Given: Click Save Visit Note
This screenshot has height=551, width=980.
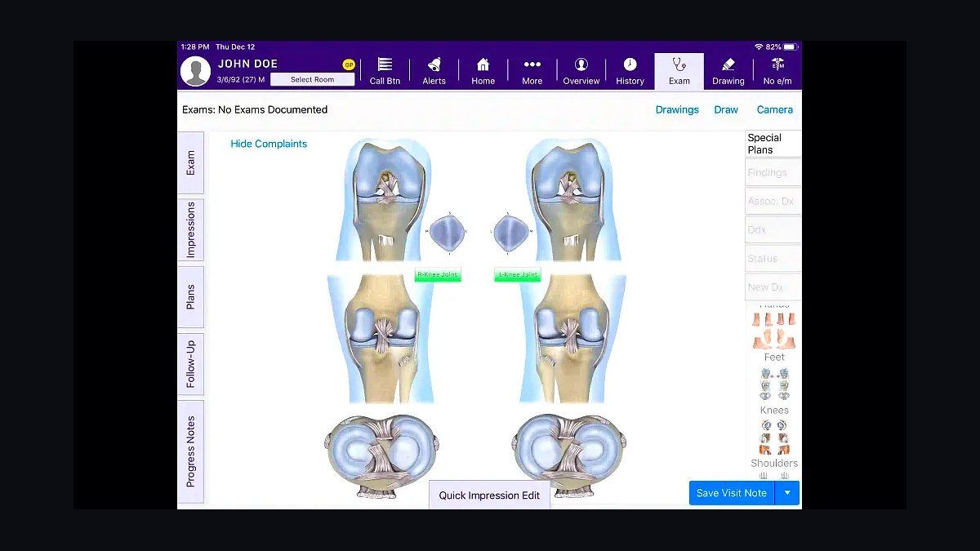Looking at the screenshot, I should [731, 493].
